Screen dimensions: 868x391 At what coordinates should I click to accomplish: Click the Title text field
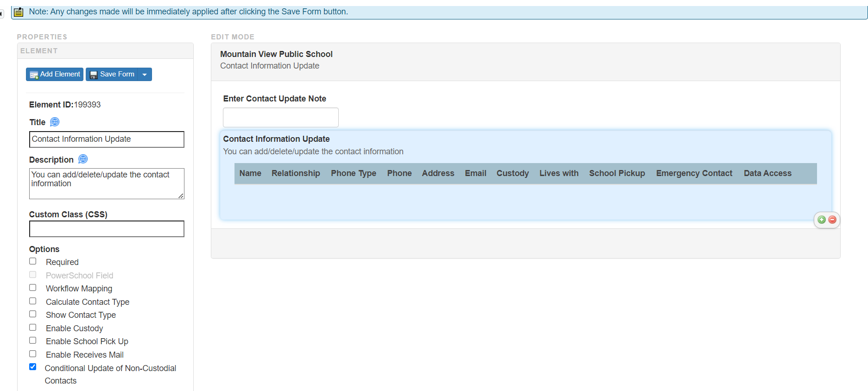pos(107,139)
